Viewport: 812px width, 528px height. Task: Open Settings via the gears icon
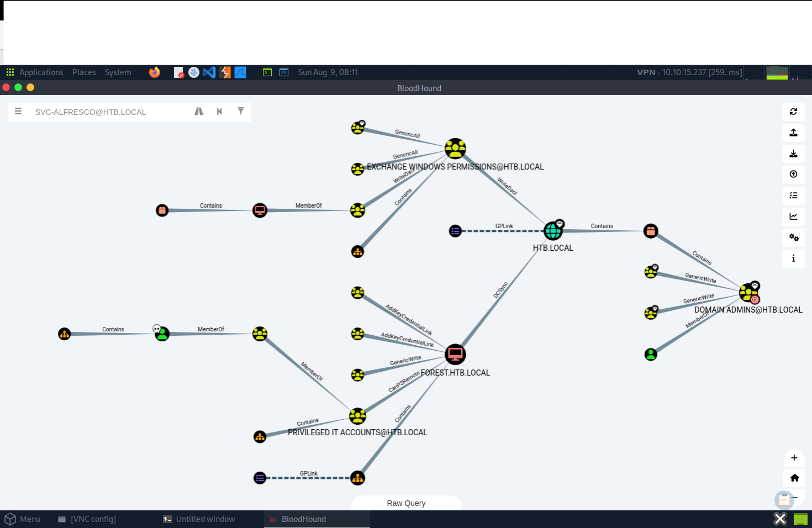click(x=793, y=237)
